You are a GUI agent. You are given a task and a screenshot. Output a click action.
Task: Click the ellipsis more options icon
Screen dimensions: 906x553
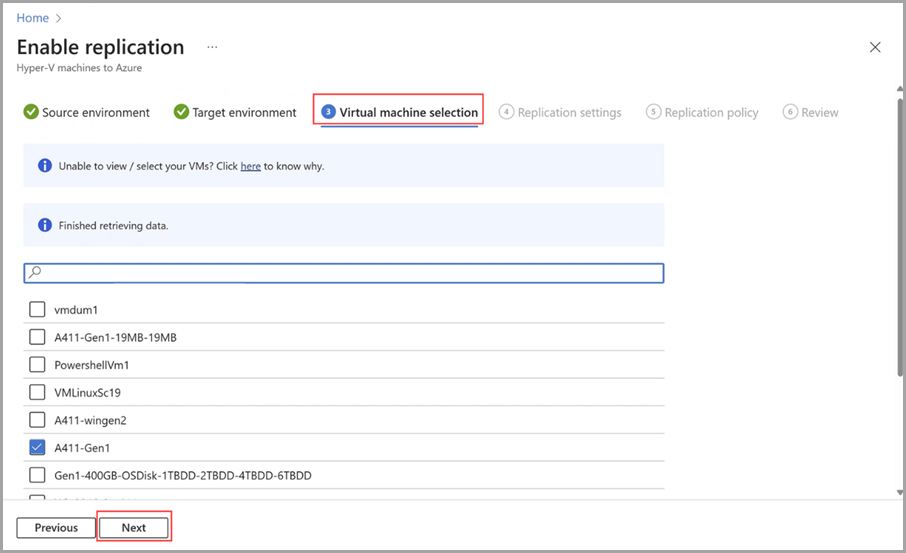click(x=212, y=47)
